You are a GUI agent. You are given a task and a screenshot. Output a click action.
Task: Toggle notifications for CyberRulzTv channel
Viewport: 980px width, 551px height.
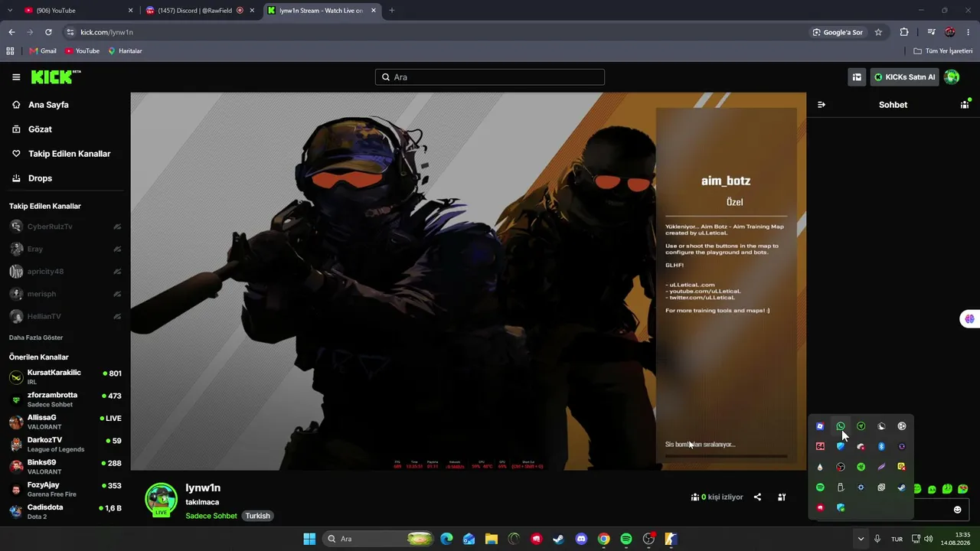117,227
